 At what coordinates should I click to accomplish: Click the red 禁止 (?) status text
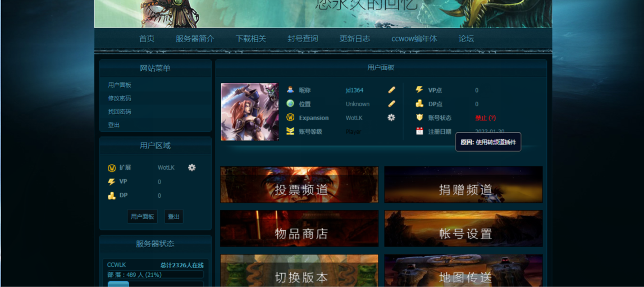[486, 118]
